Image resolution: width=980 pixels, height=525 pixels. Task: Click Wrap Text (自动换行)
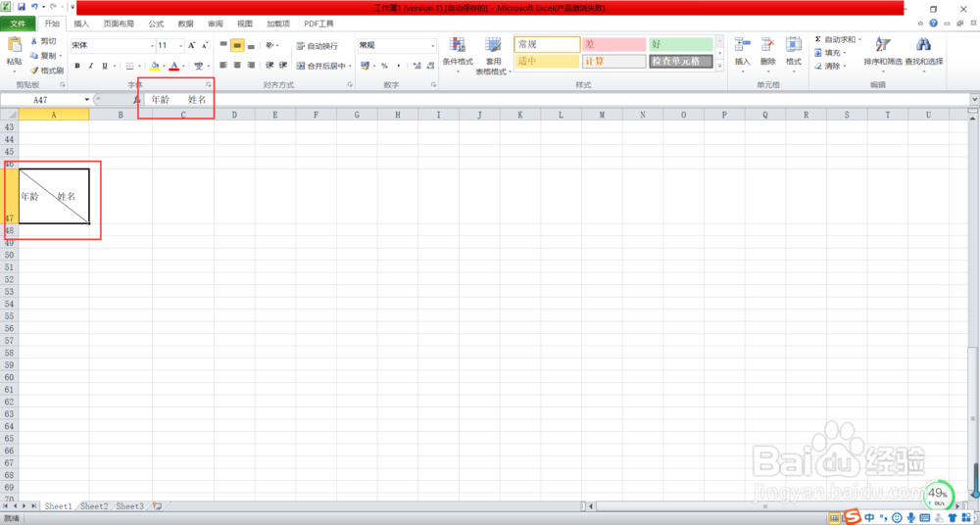[x=317, y=46]
